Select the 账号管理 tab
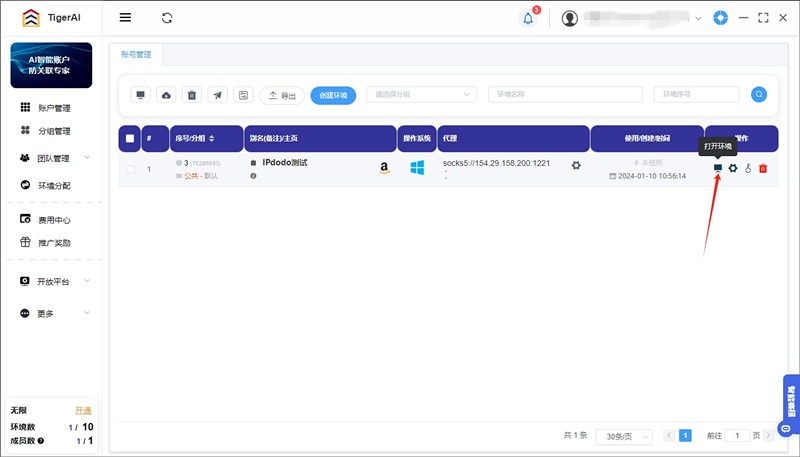Viewport: 800px width, 457px height. tap(138, 55)
